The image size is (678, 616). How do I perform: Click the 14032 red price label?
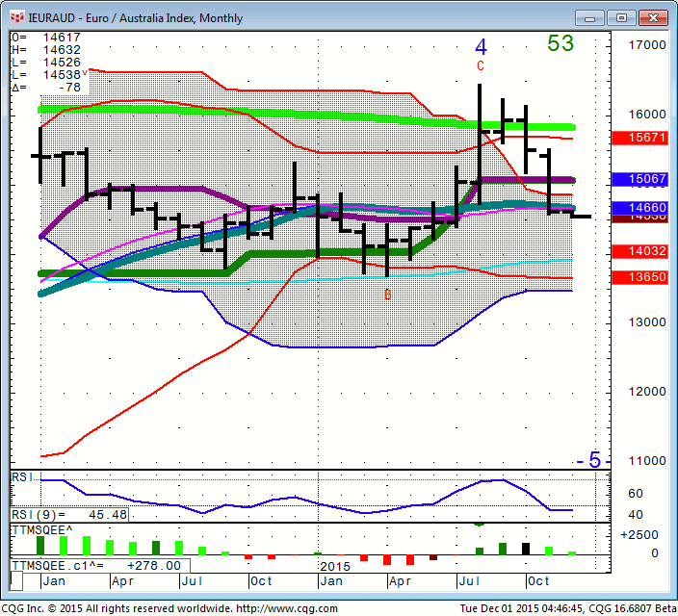[x=640, y=251]
